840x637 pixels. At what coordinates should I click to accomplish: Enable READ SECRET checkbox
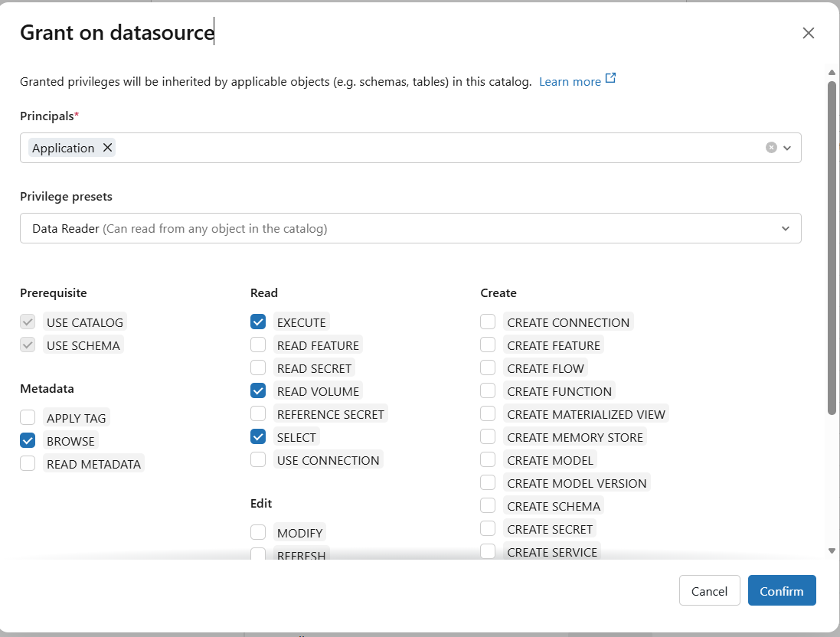point(258,367)
